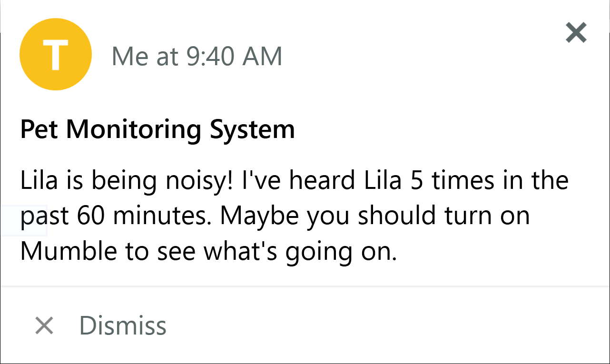Viewport: 610px width, 364px height.
Task: Click the yellow T avatar circle
Action: [x=55, y=54]
